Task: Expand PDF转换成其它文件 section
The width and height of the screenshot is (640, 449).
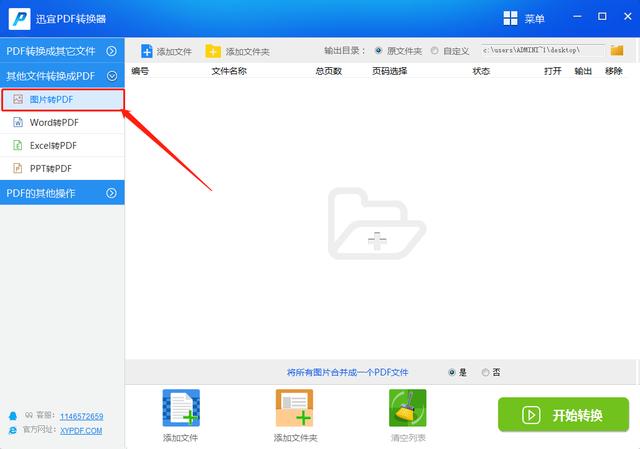Action: point(62,51)
